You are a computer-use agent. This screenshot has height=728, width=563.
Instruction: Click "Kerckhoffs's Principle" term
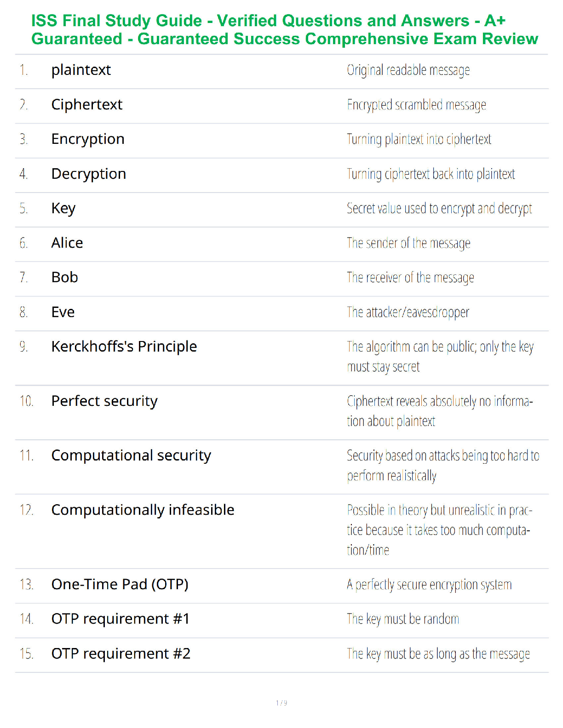124,347
